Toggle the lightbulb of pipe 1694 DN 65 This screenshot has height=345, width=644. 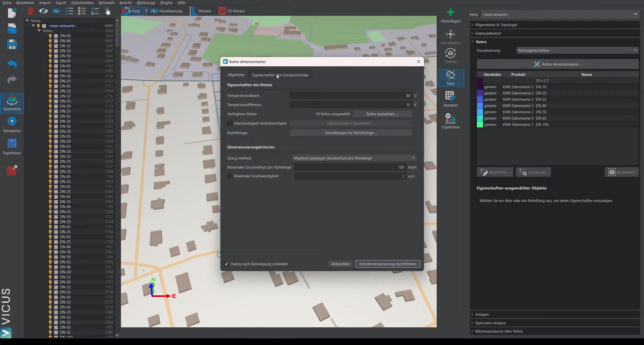click(50, 36)
